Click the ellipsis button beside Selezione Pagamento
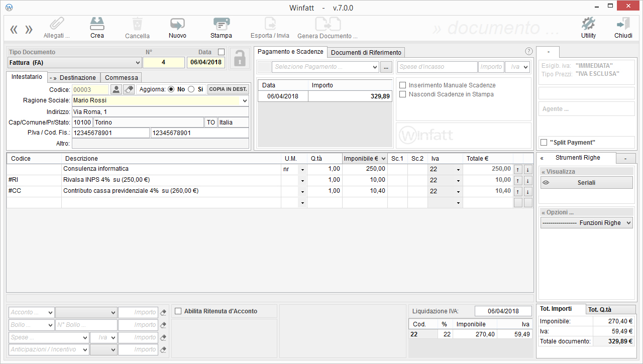Screen dimensions: 643x364 click(x=386, y=67)
